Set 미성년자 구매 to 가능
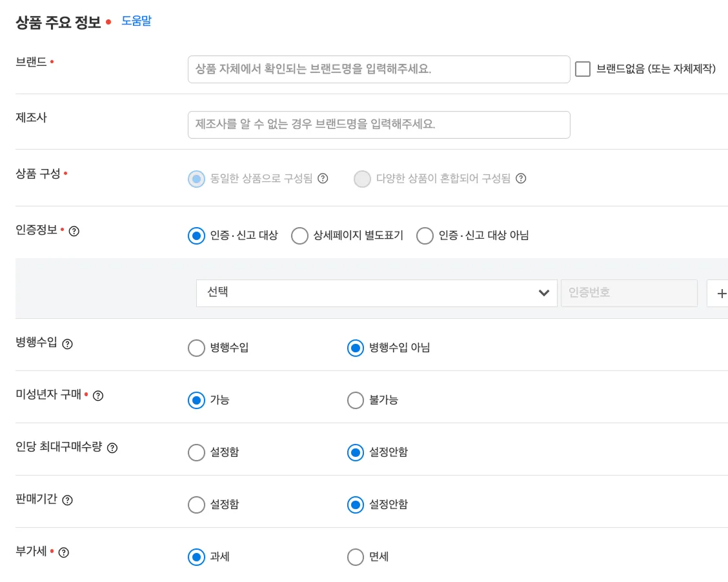 196,400
